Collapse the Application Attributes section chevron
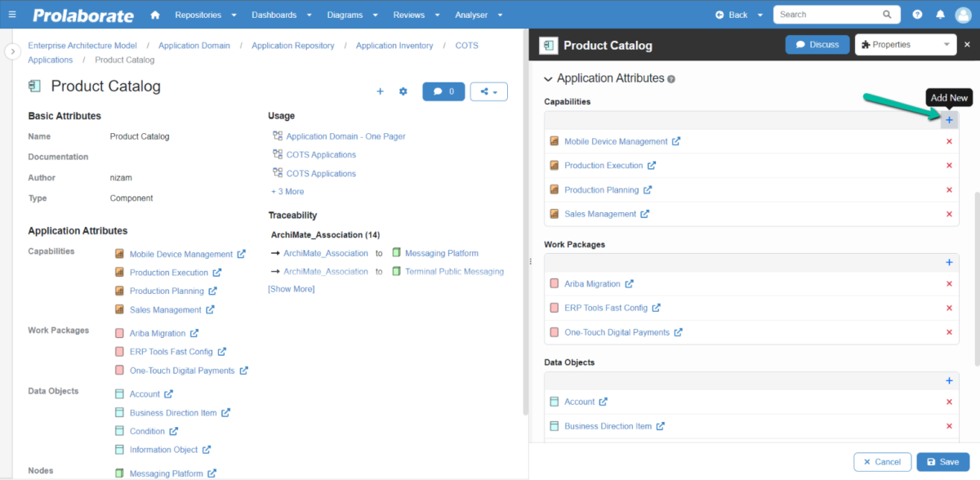The image size is (980, 480). coord(547,78)
